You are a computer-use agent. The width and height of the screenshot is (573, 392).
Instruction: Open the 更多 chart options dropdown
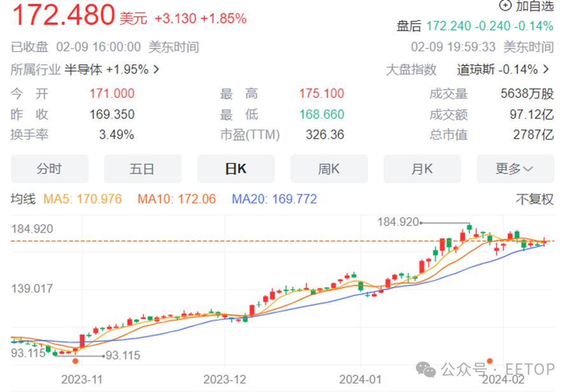514,169
